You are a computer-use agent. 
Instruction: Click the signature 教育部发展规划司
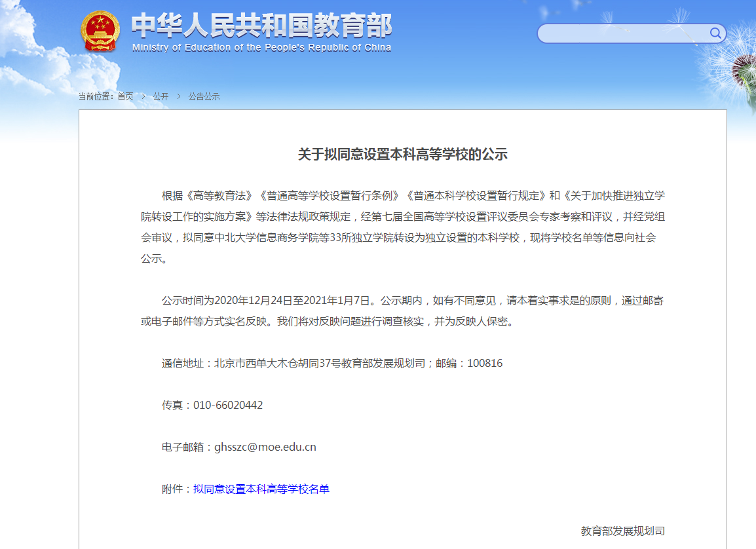pos(623,531)
